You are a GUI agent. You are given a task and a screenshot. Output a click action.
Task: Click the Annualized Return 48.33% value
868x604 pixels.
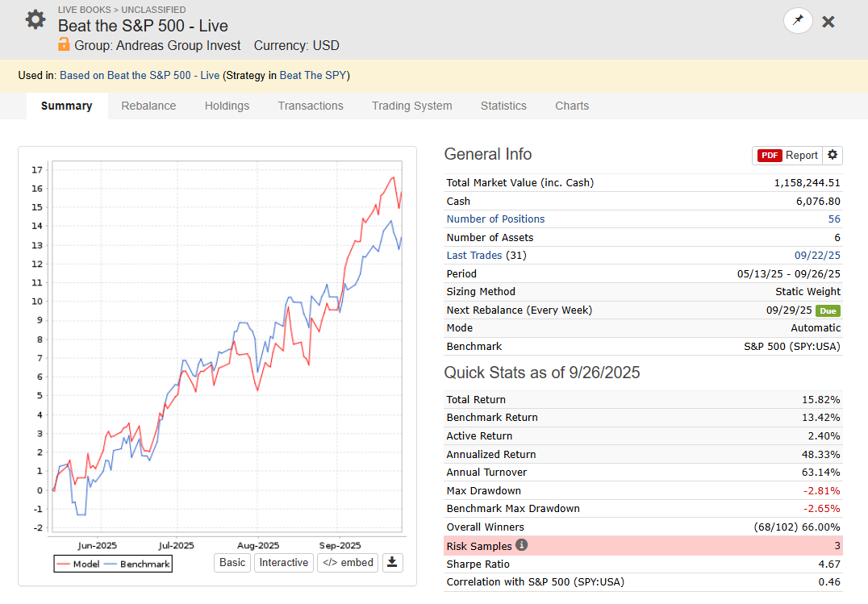[821, 455]
